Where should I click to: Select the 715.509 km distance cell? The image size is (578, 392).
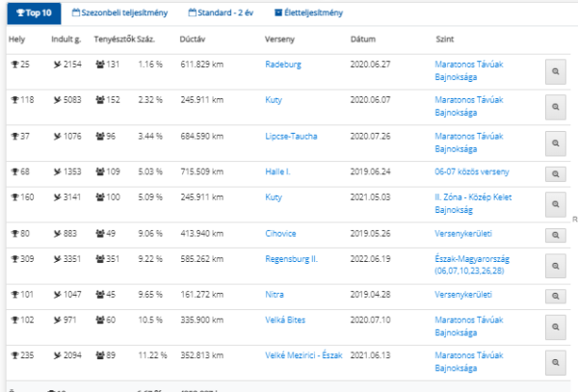point(202,171)
